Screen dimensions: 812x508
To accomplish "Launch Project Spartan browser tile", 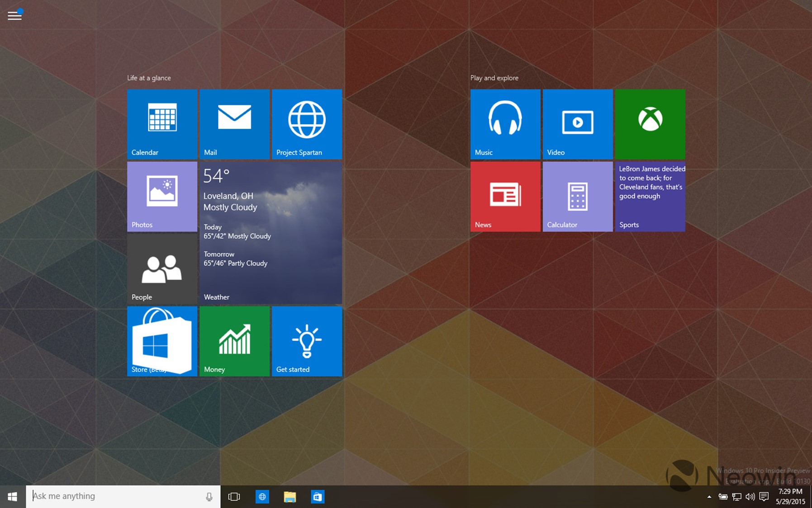I will coord(307,124).
